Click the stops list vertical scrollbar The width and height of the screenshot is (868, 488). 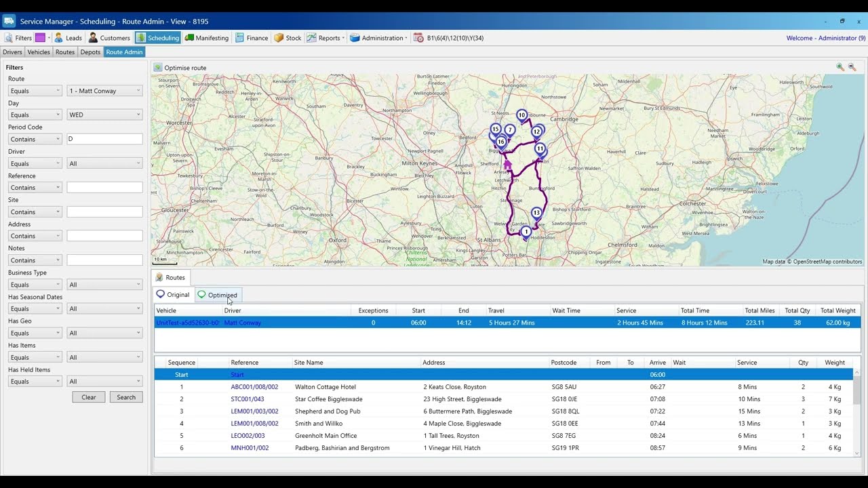coord(857,412)
